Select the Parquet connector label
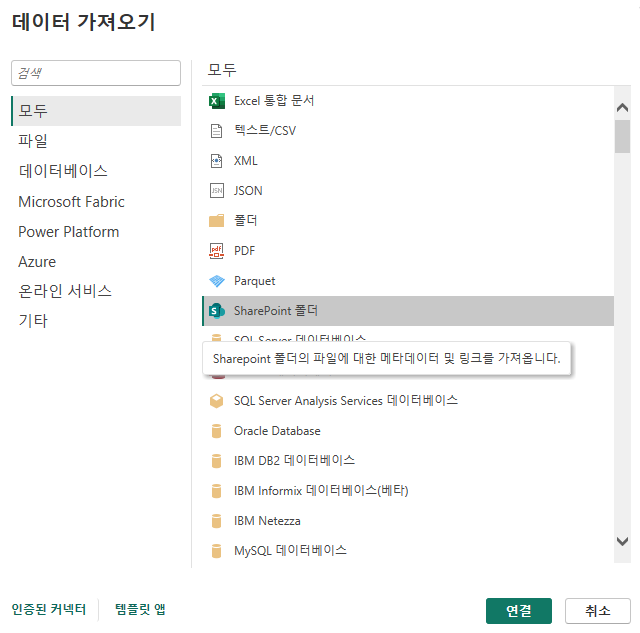640x633 pixels. tap(255, 281)
